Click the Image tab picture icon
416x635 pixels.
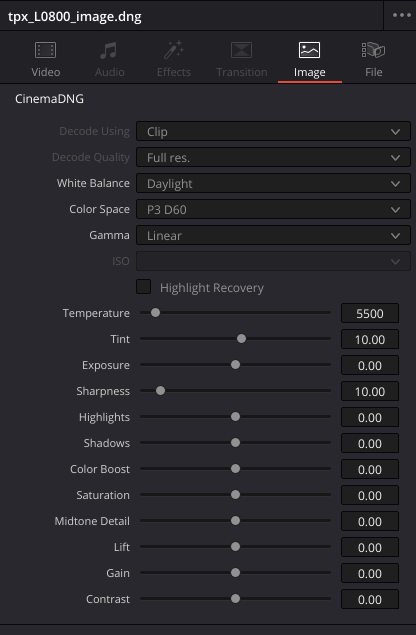pyautogui.click(x=309, y=50)
